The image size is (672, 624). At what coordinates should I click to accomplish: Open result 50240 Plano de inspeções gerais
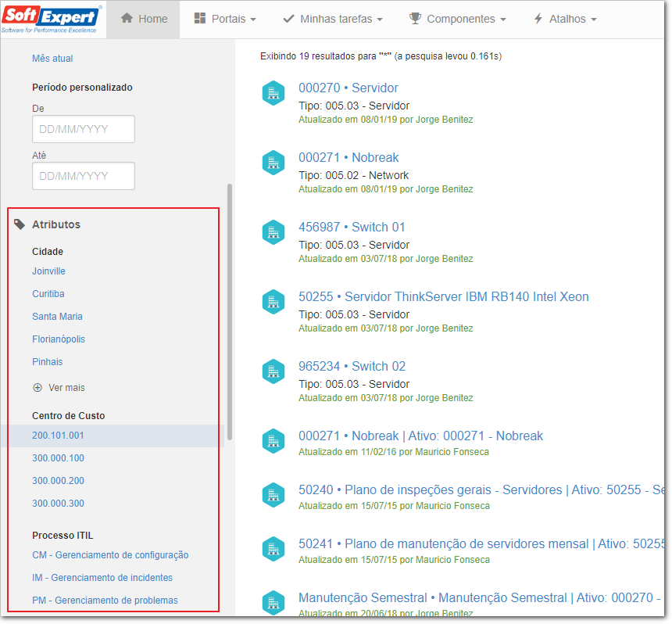[481, 490]
